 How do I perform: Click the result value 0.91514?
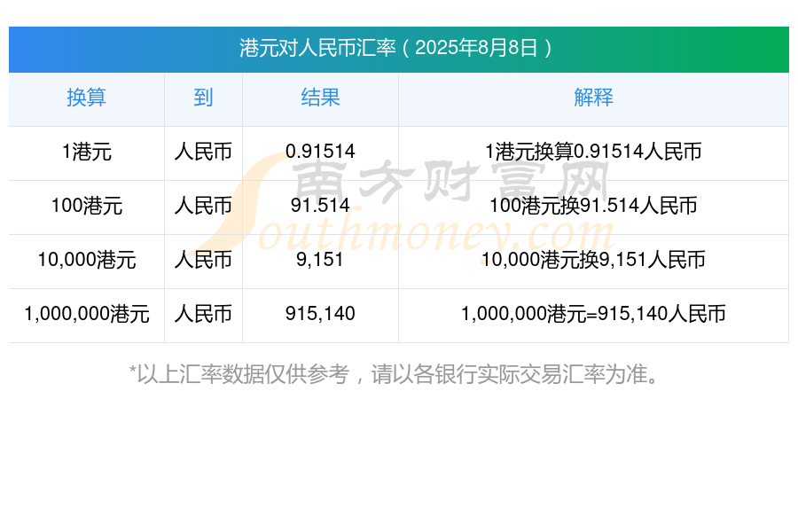320,152
